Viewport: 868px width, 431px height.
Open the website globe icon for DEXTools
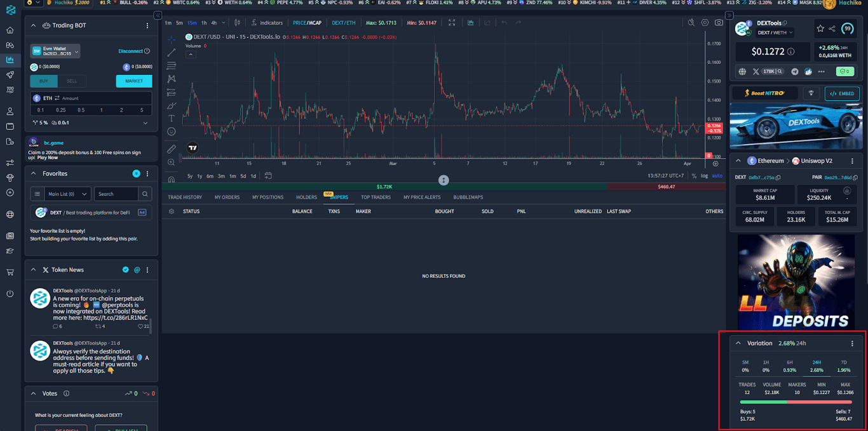[742, 72]
